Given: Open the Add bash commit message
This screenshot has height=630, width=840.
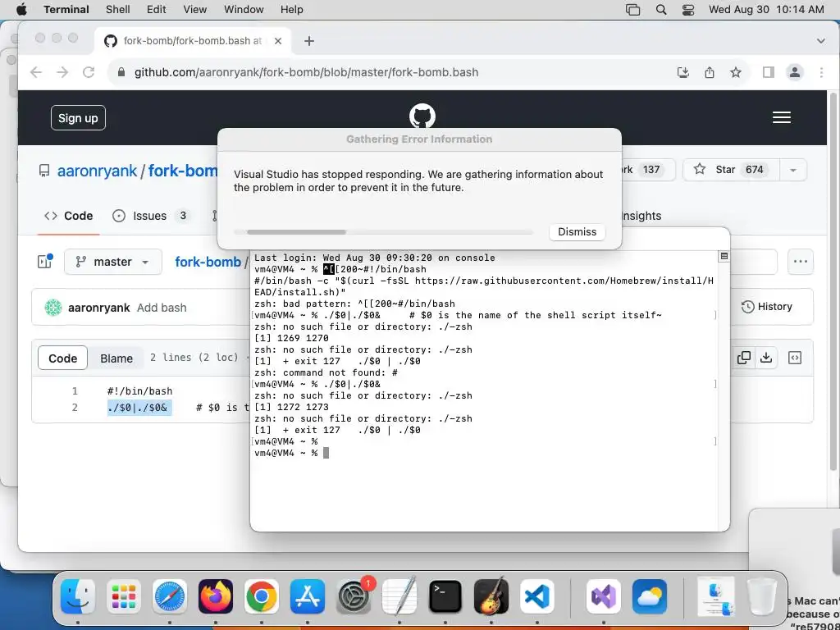Looking at the screenshot, I should pos(162,308).
